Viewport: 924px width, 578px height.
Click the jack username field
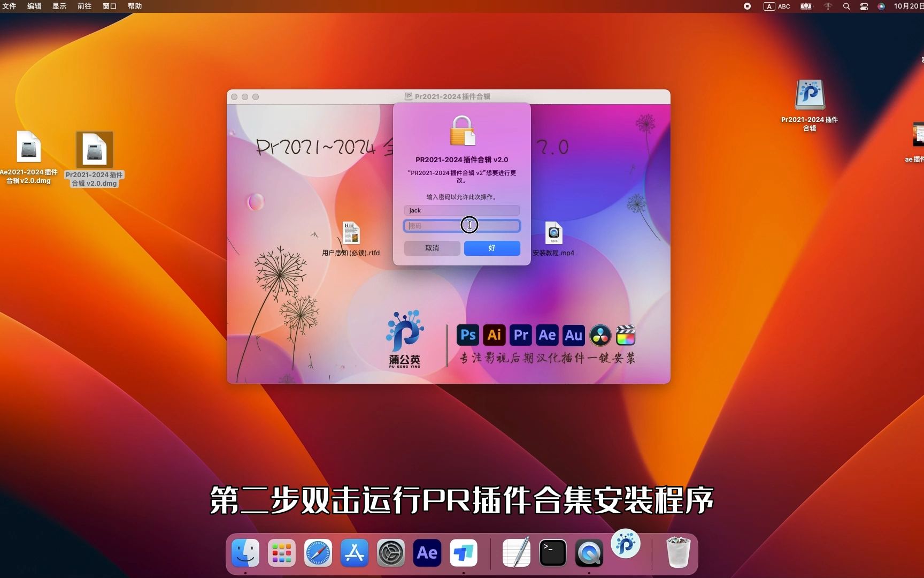click(x=462, y=210)
